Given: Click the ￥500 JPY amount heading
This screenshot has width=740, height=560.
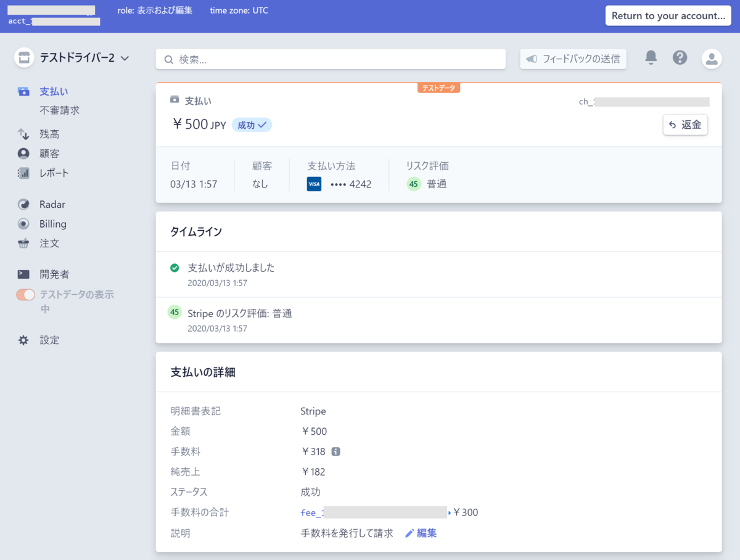Looking at the screenshot, I should click(199, 125).
